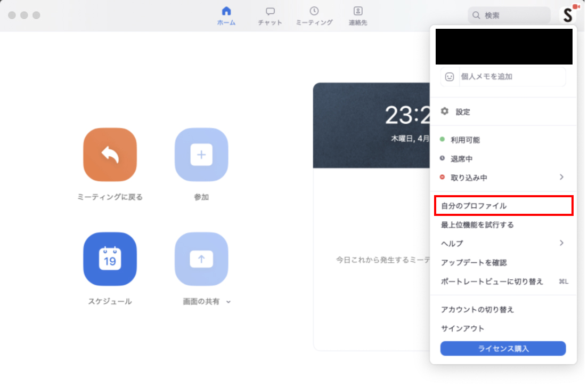
Task: Go to the 連絡先 tab
Action: tap(358, 16)
